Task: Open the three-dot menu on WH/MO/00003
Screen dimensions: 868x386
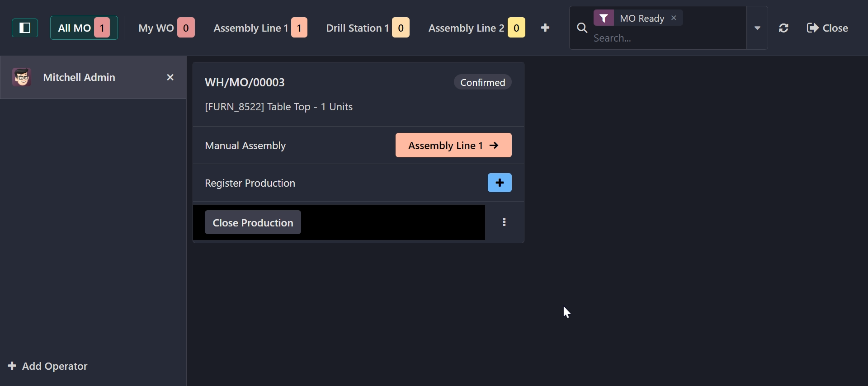Action: 504,222
